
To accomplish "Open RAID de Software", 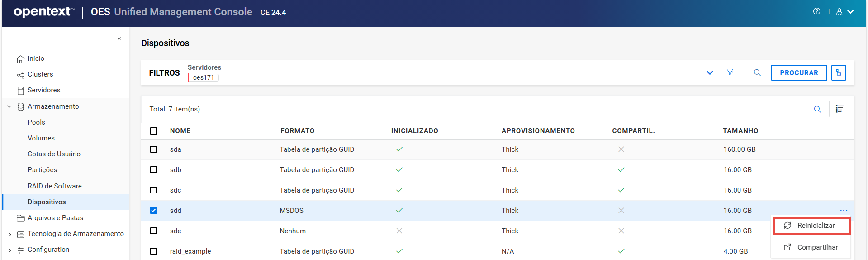I will [54, 186].
